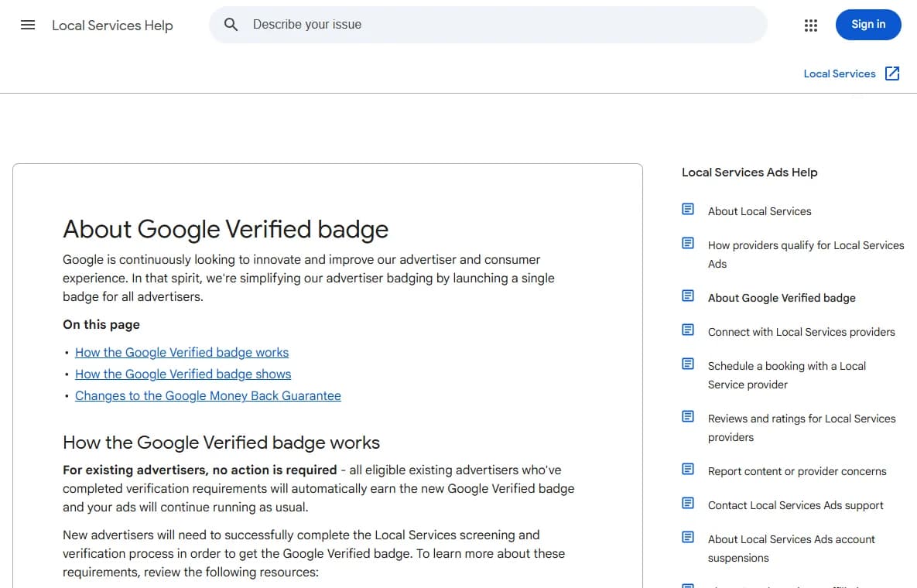The height and width of the screenshot is (588, 917).
Task: Open About Local Services Ads account suspensions
Action: click(792, 549)
